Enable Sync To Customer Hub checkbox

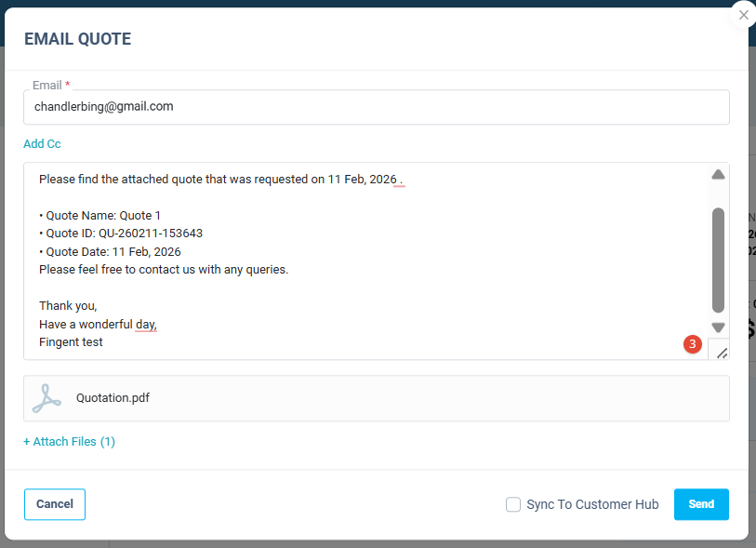(x=513, y=504)
